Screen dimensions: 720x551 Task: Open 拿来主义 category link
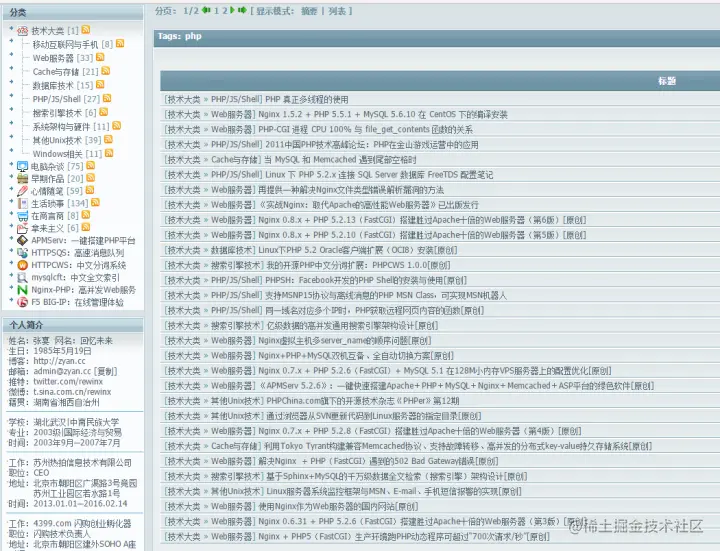[47, 228]
